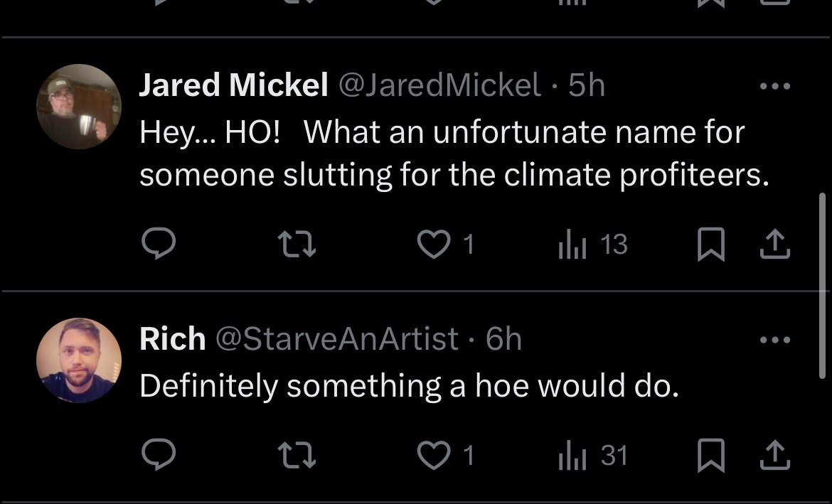Share Jared Mickel's tweet
This screenshot has height=504, width=832.
coord(774,245)
